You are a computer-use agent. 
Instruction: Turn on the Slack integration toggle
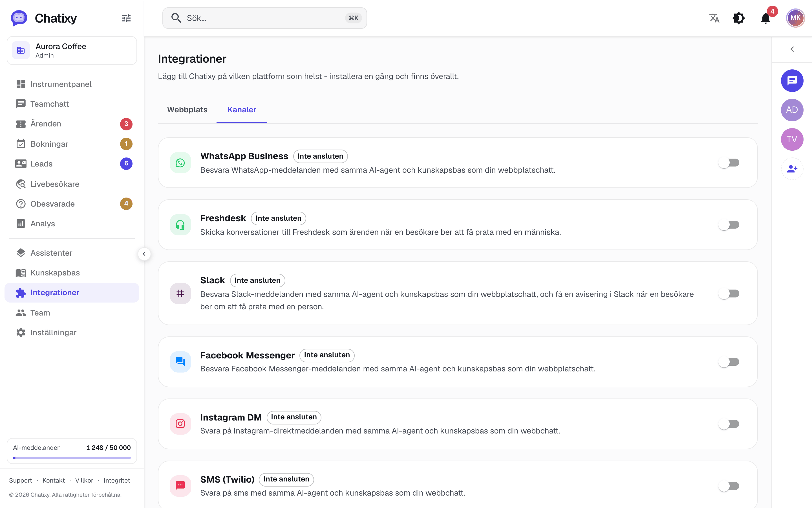pos(729,293)
